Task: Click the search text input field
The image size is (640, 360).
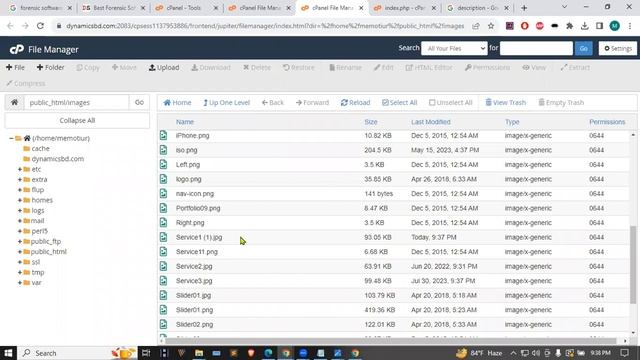Action: [x=536, y=48]
